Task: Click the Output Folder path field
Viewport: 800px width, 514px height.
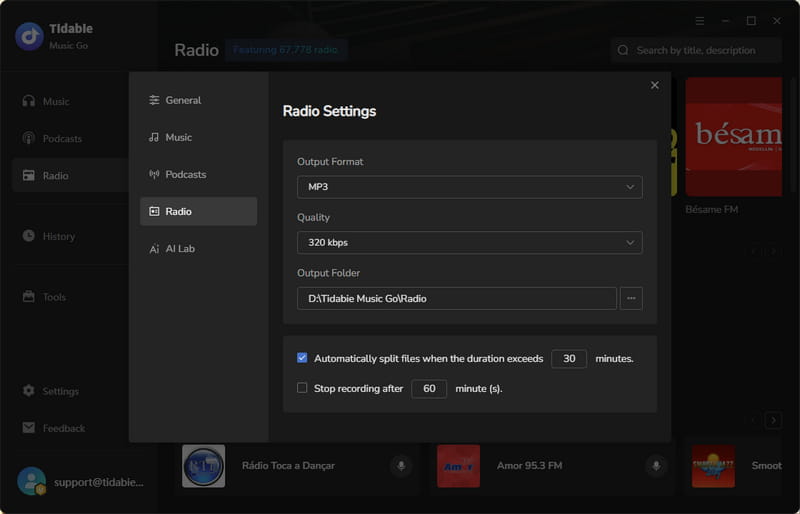Action: click(457, 299)
